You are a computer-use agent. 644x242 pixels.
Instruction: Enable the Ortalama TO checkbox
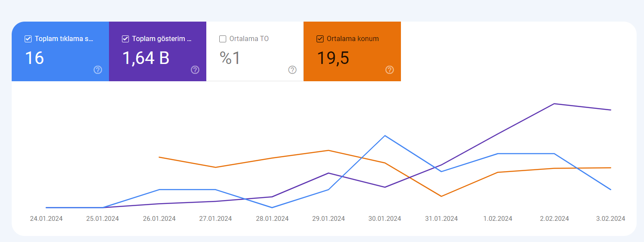click(x=223, y=39)
